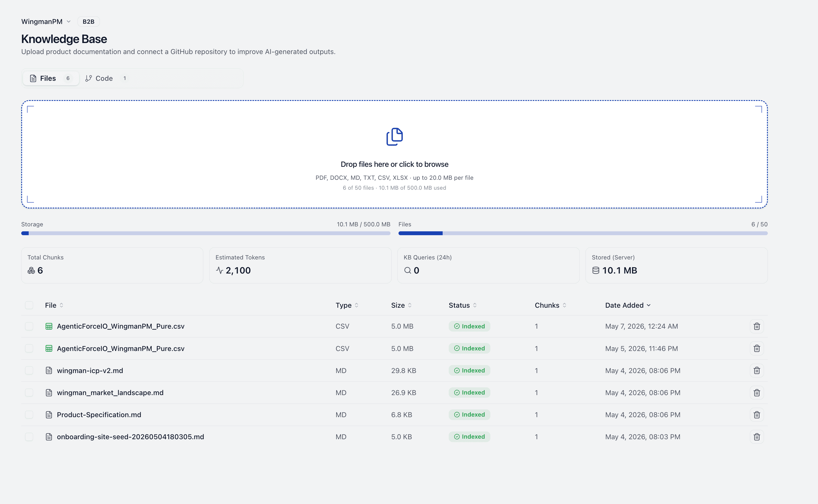Click the May 7, 2026, 12:24 AM date
The image size is (818, 504).
click(641, 326)
